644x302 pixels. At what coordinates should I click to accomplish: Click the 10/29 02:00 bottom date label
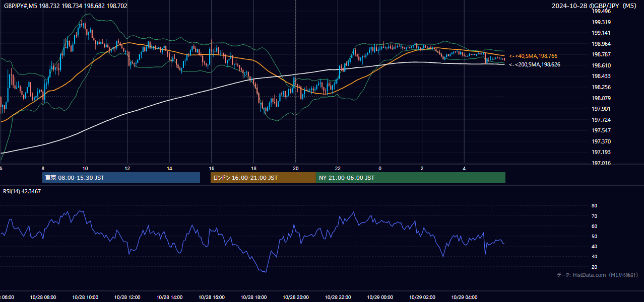pos(422,297)
